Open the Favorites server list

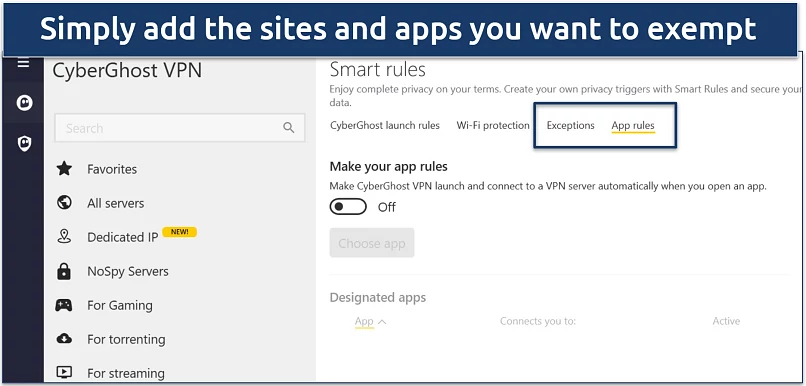pyautogui.click(x=112, y=169)
